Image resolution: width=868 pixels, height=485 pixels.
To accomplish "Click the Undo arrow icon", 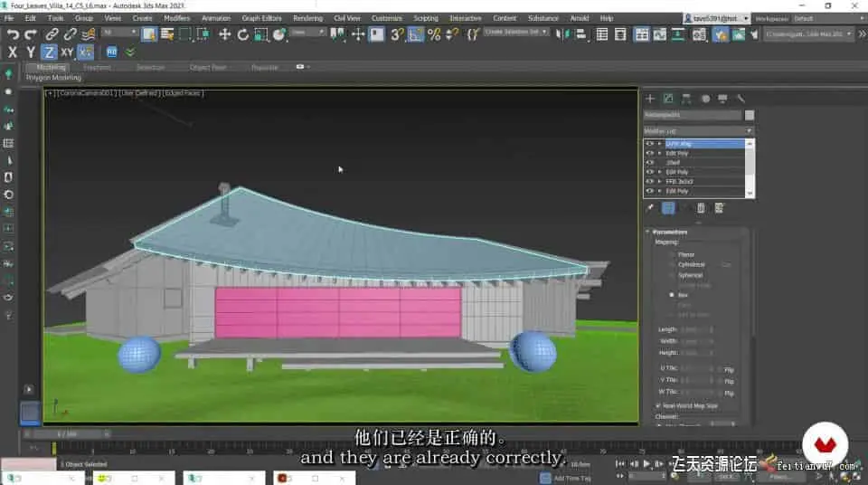I will coord(13,34).
